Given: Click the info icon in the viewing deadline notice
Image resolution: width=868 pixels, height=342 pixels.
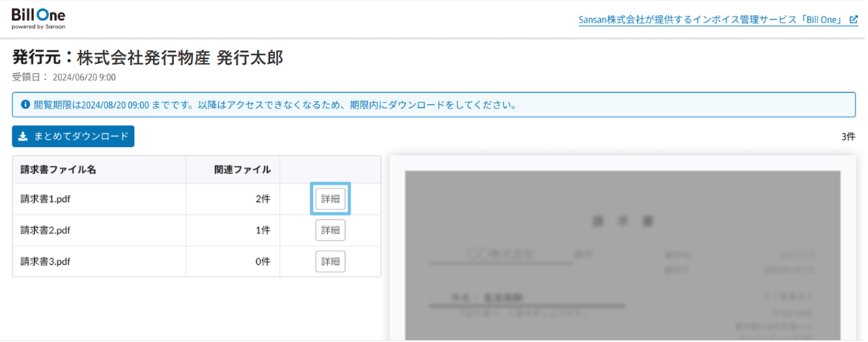Looking at the screenshot, I should point(25,105).
